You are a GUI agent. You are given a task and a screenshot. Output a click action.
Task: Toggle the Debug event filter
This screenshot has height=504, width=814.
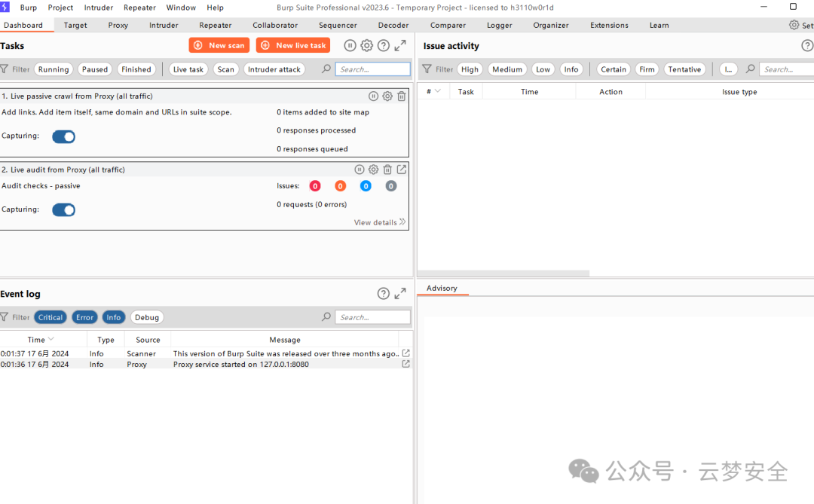click(x=147, y=317)
